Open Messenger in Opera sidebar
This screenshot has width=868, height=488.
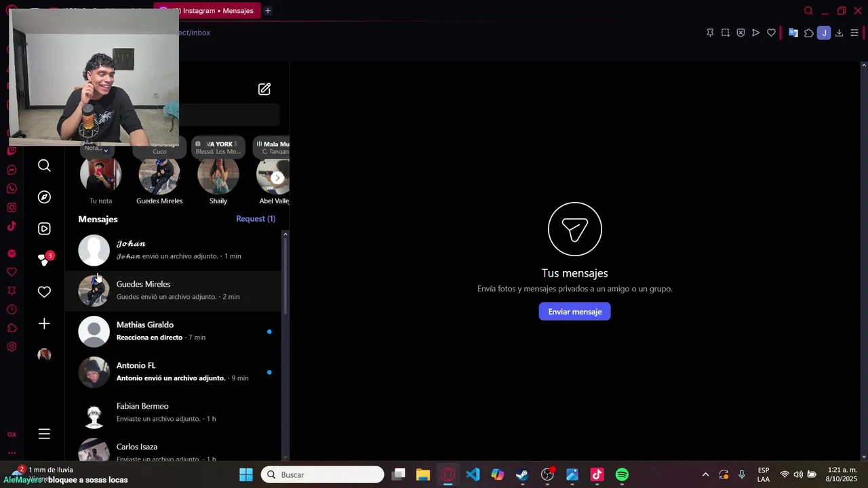[12, 170]
